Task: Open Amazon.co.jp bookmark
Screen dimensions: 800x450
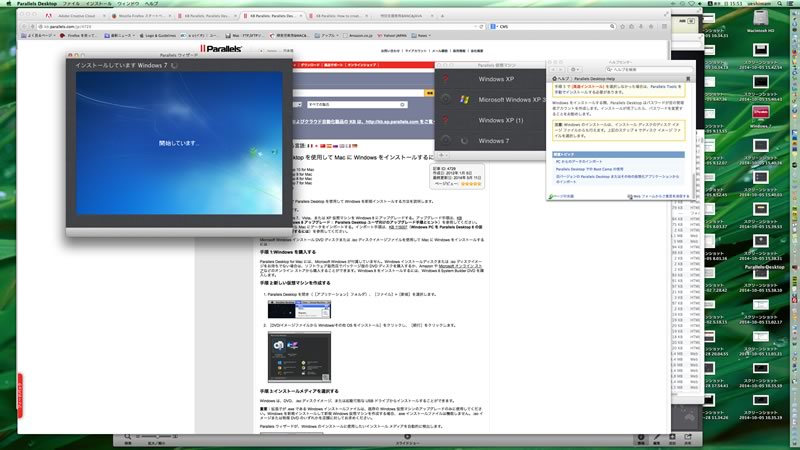Action: [x=358, y=36]
